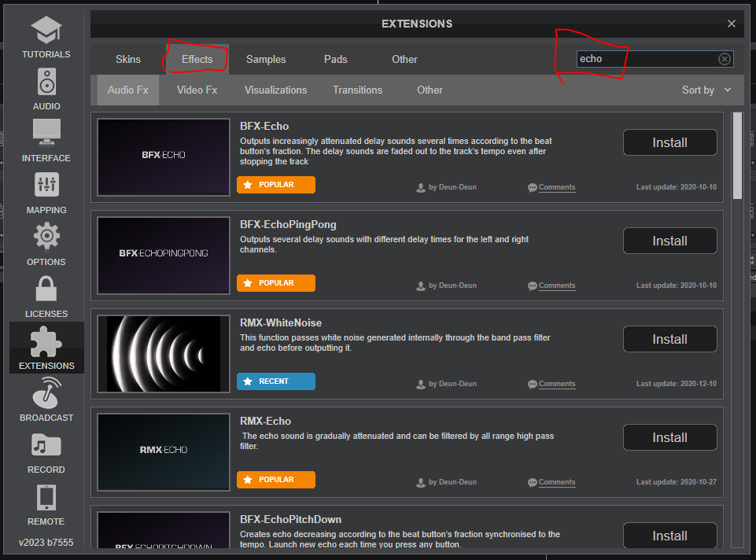Select the Transitions sub-tab
The image size is (756, 560).
[x=357, y=90]
